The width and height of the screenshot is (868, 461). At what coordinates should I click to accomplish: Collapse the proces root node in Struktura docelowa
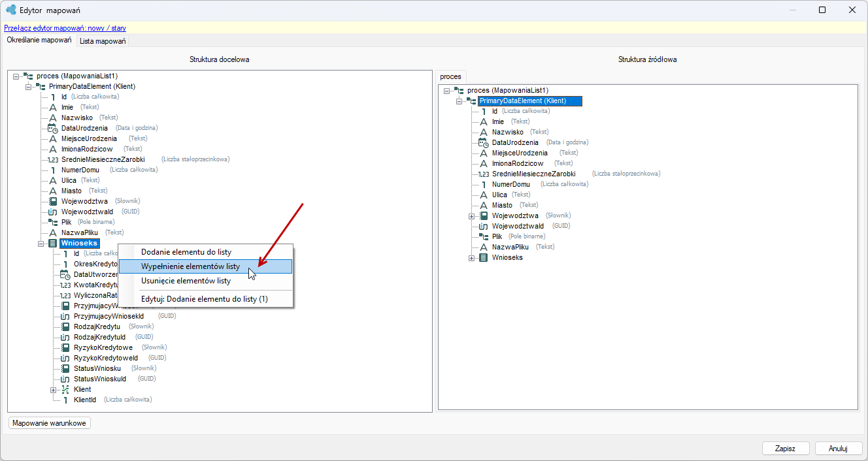pyautogui.click(x=16, y=76)
